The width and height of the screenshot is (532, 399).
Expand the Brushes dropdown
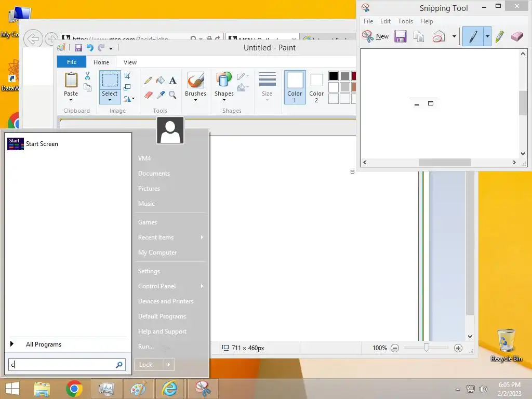(x=195, y=100)
